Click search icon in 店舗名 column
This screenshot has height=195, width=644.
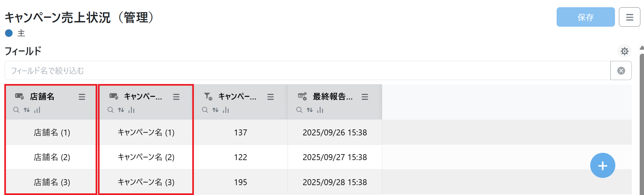tap(16, 110)
